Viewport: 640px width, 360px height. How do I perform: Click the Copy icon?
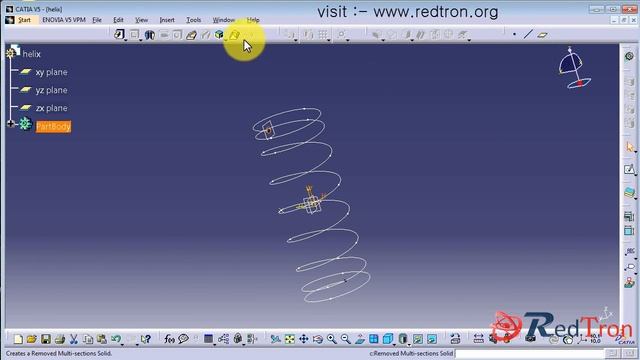(88, 339)
